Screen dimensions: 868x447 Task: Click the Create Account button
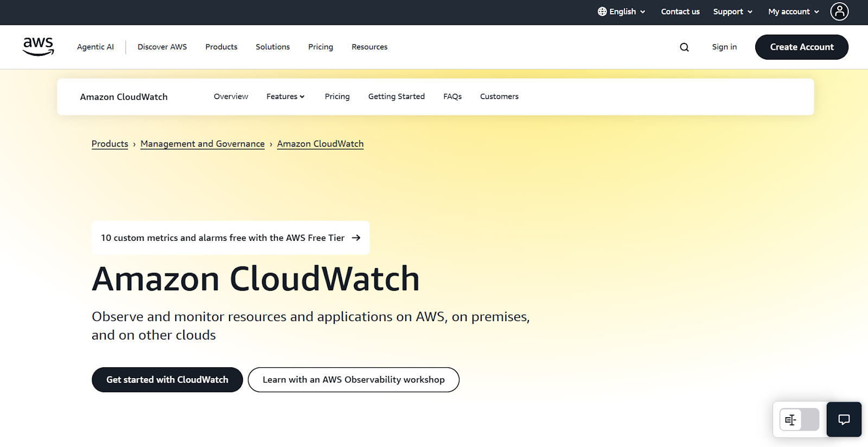802,47
